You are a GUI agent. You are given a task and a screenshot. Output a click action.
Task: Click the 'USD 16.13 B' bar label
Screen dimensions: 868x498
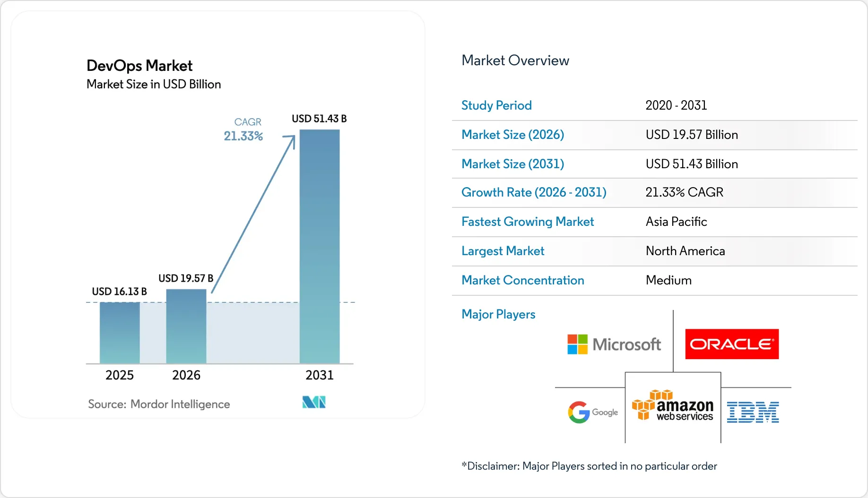pyautogui.click(x=119, y=292)
